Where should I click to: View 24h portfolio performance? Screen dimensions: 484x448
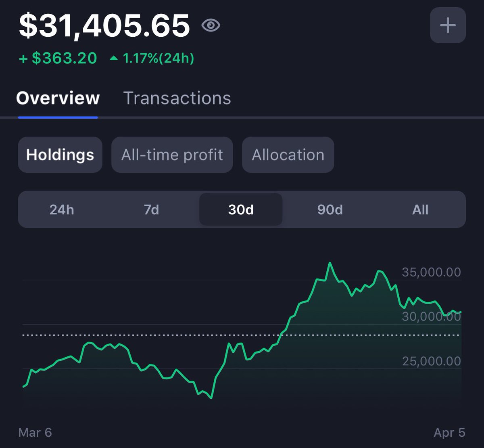tap(62, 209)
